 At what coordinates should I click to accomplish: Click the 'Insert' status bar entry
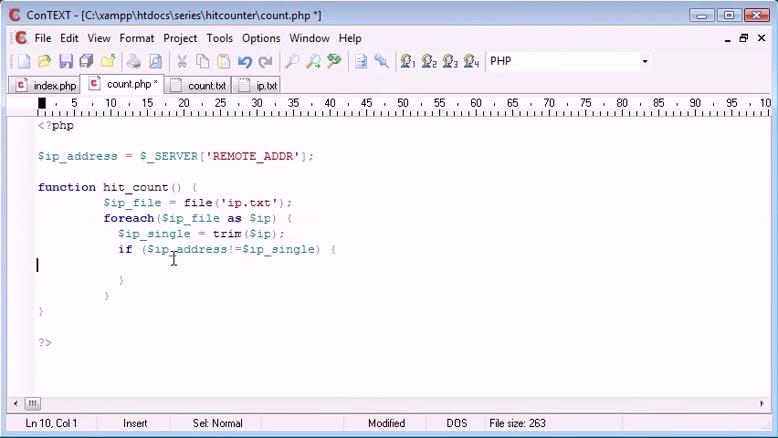click(135, 423)
